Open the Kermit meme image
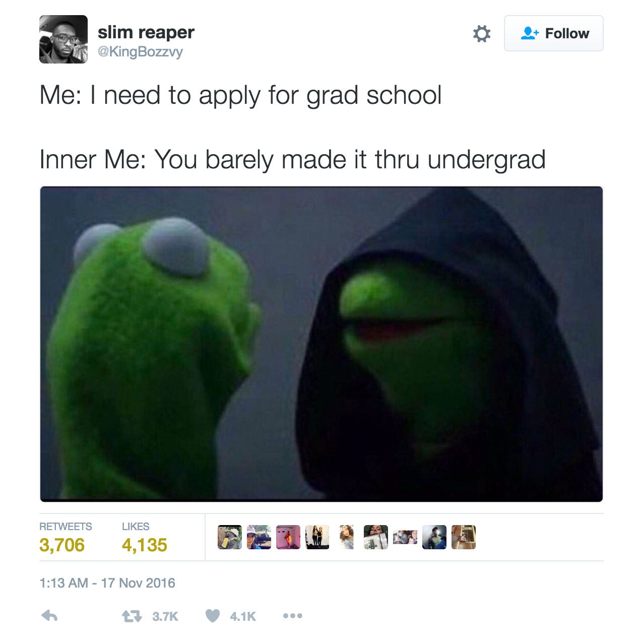This screenshot has height=644, width=644. 321,344
